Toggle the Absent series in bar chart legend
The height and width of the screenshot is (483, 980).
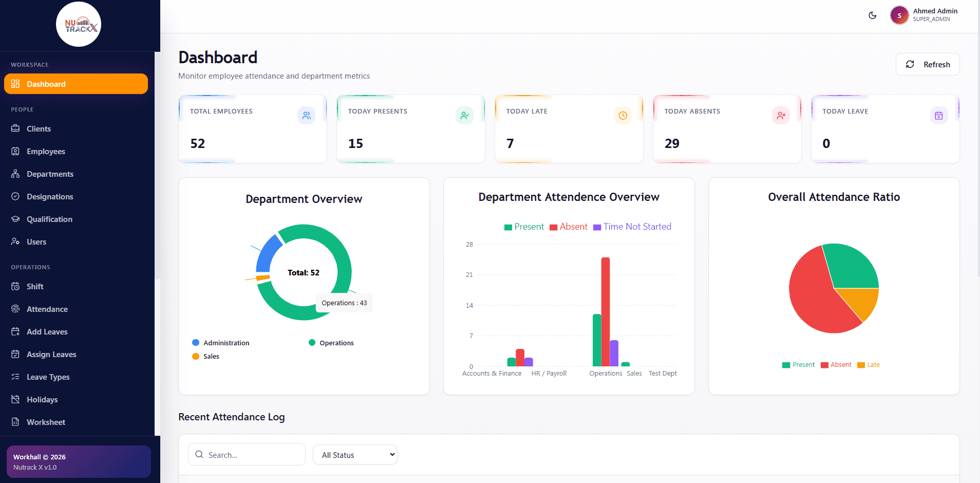569,227
